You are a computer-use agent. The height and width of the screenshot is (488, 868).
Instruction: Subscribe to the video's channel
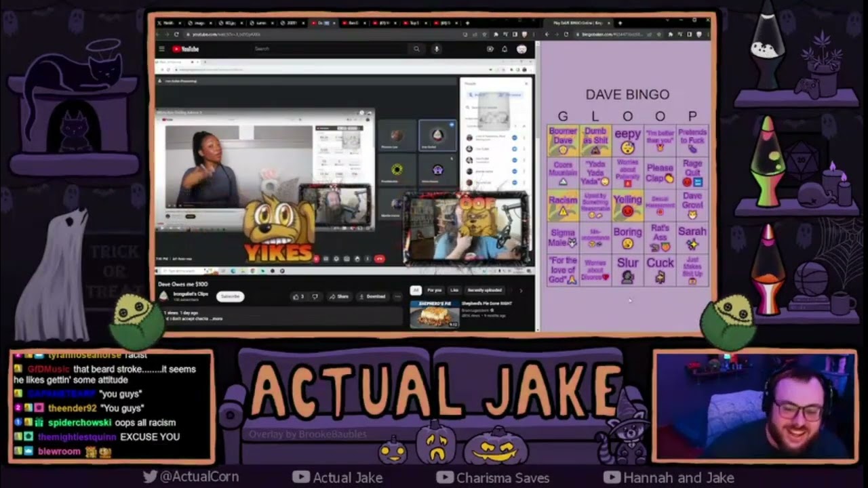(231, 296)
